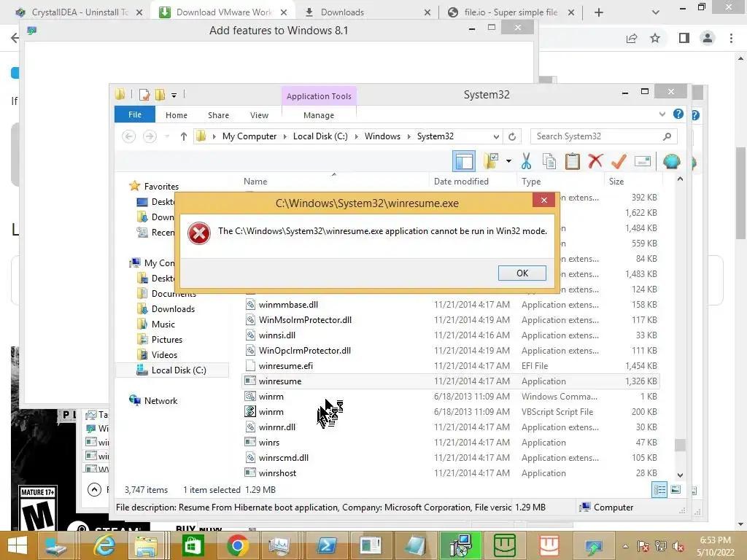This screenshot has width=747, height=560.
Task: Expand the ribbon with the chevron arrow
Action: pos(662,114)
